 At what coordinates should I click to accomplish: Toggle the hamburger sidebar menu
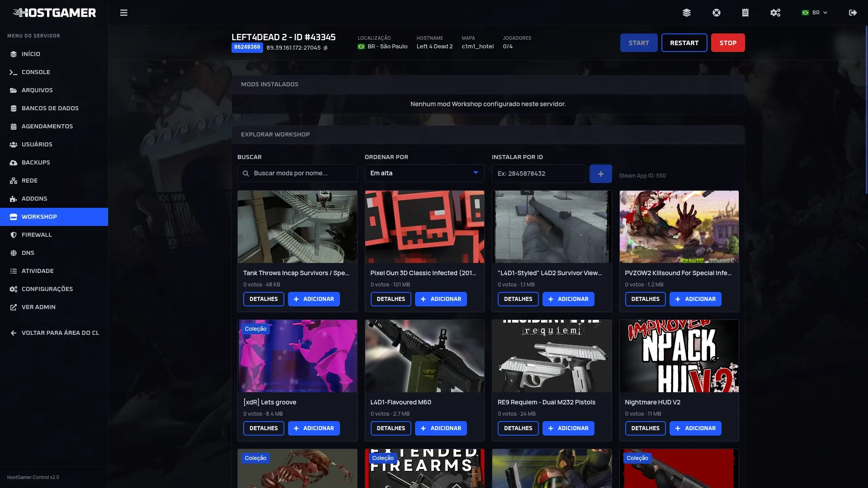(x=123, y=13)
